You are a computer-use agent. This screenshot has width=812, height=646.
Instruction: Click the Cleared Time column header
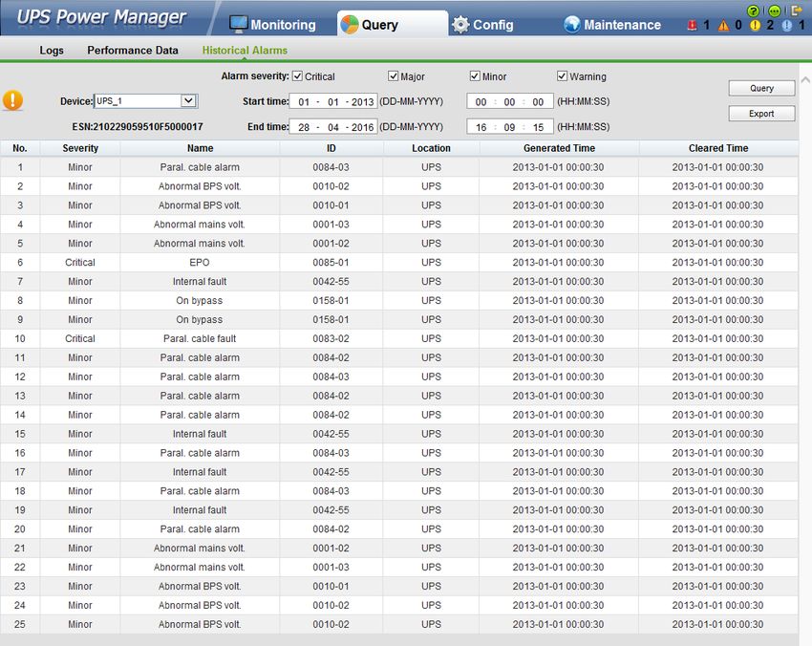tap(718, 148)
